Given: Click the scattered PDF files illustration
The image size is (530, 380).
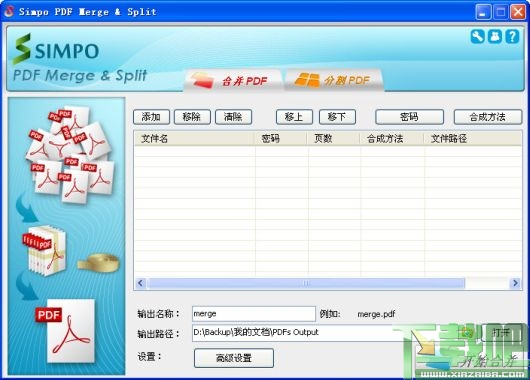Looking at the screenshot, I should [x=71, y=154].
